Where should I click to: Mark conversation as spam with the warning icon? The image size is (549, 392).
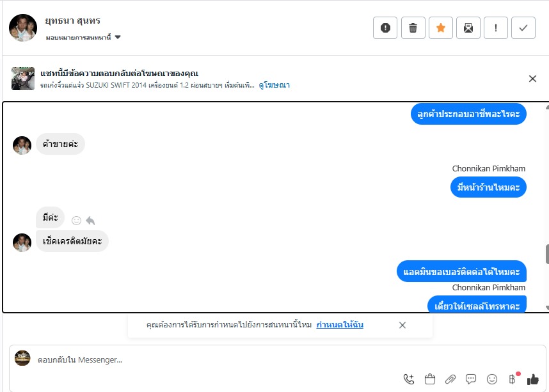[x=385, y=27]
